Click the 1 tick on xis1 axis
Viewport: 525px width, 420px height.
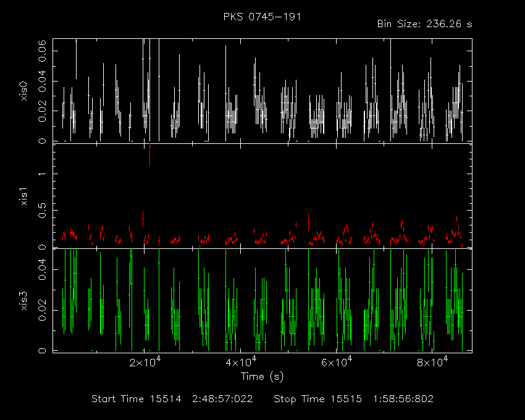42,174
